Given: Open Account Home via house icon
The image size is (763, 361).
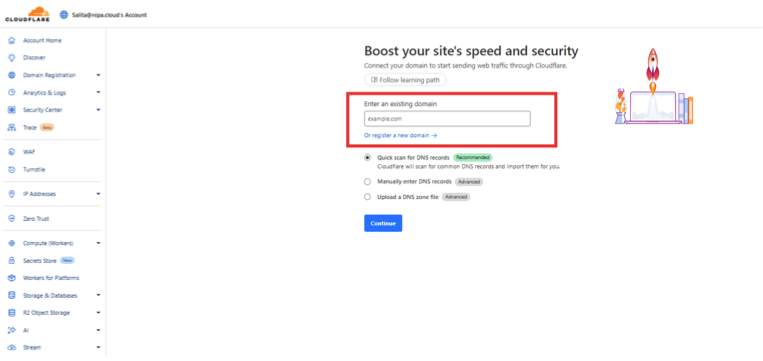Looking at the screenshot, I should [x=12, y=40].
